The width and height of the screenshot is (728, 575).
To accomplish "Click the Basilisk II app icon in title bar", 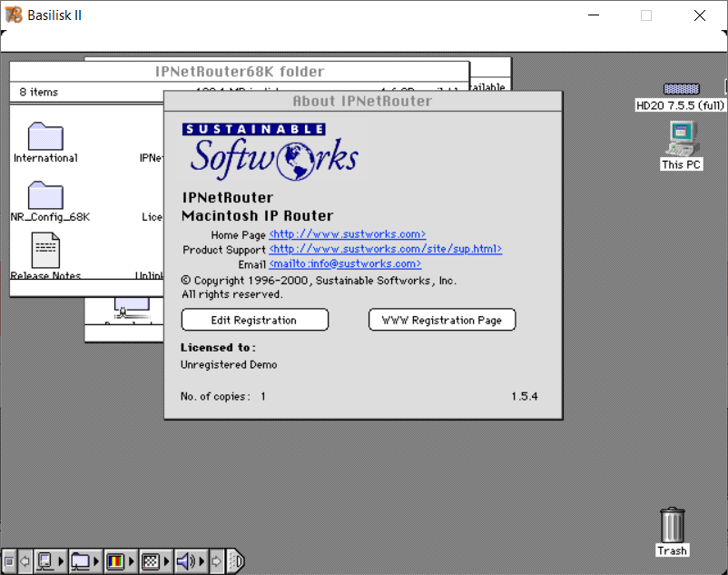I will pyautogui.click(x=14, y=15).
